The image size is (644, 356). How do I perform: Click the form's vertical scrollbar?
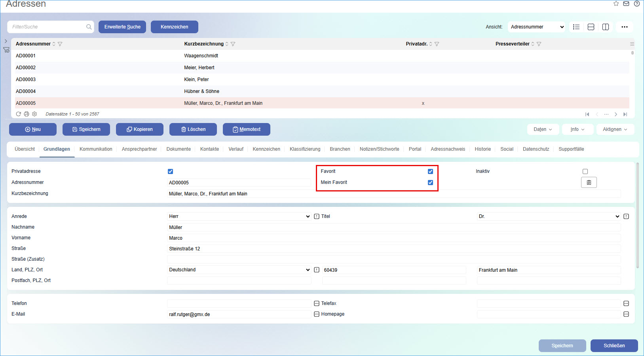(x=637, y=216)
